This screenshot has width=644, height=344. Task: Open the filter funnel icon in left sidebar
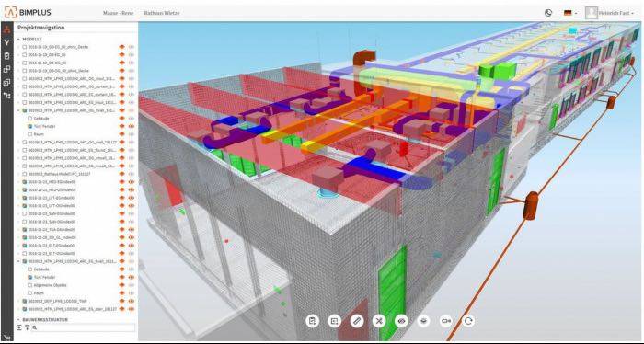[x=6, y=42]
